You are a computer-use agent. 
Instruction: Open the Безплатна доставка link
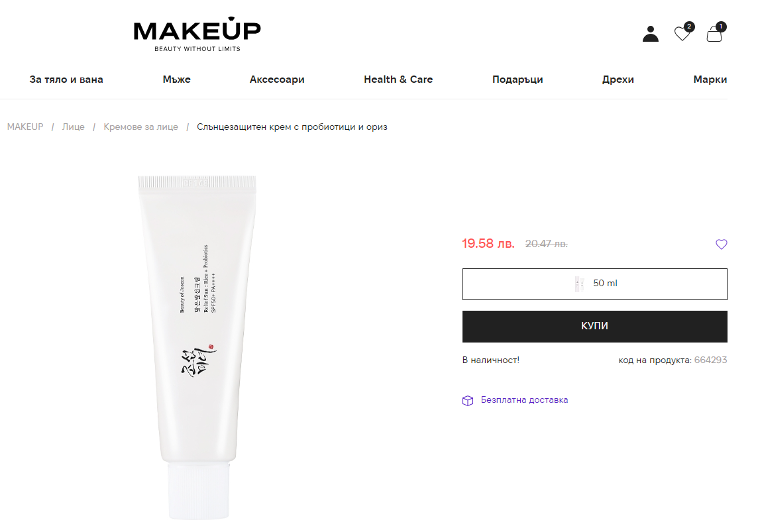coord(524,400)
